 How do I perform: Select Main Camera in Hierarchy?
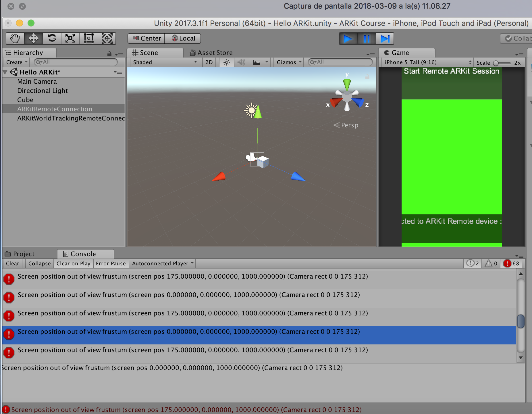(x=63, y=82)
